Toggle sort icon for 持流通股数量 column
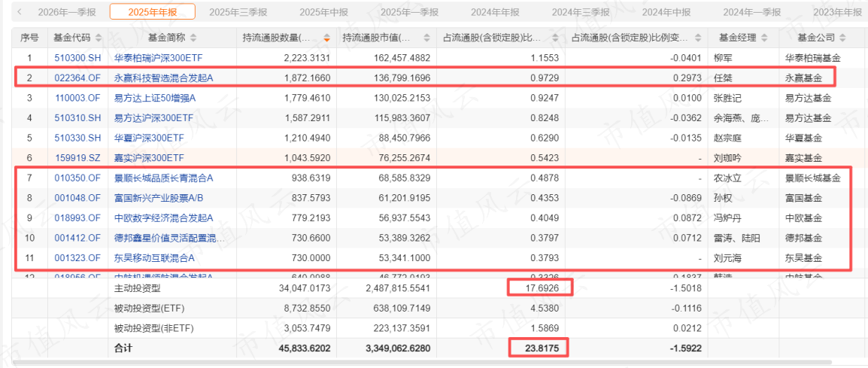Image resolution: width=868 pixels, height=368 pixels. [326, 38]
